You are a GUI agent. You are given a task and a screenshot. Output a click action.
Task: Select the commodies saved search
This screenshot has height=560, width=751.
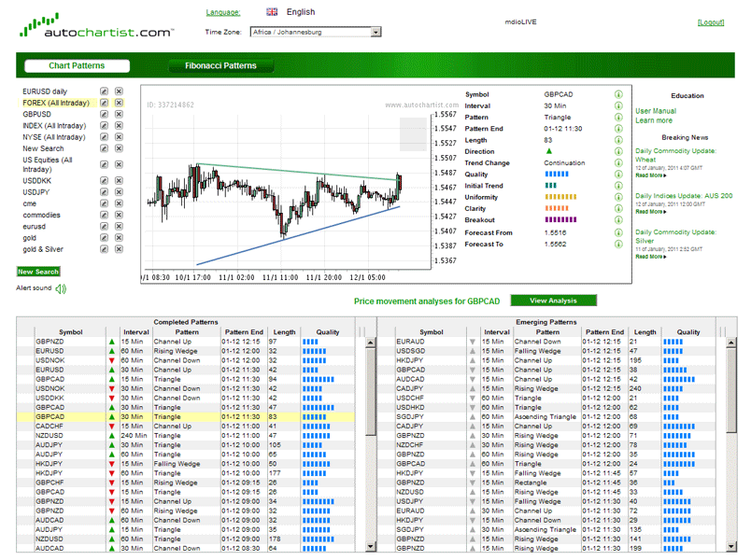coord(42,215)
